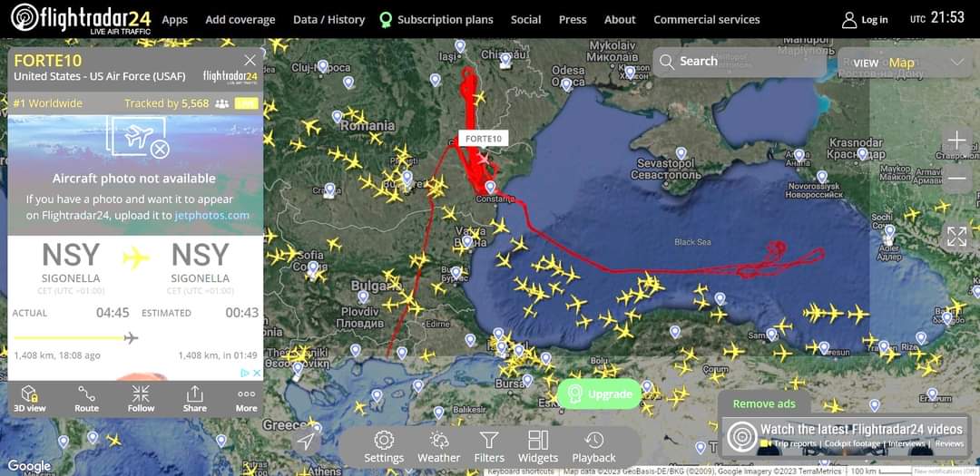Click the Sevastopol airport pin
Screen dimensions: 980x476
[681, 153]
